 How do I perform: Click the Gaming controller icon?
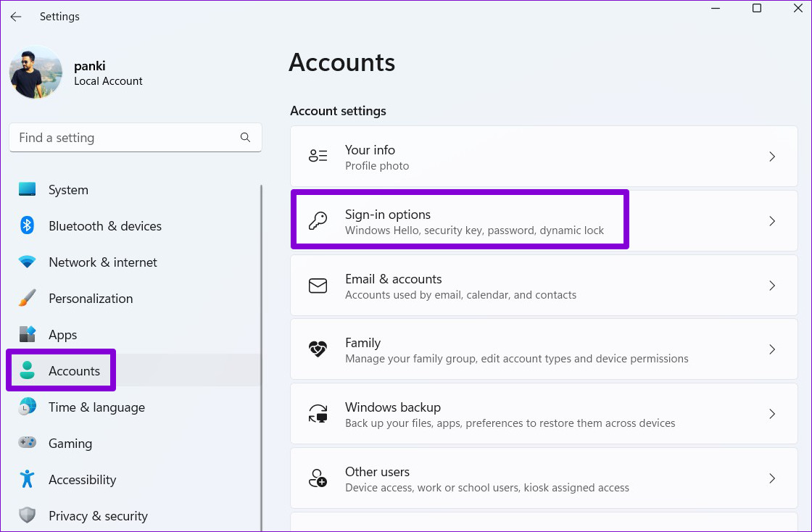tap(27, 442)
